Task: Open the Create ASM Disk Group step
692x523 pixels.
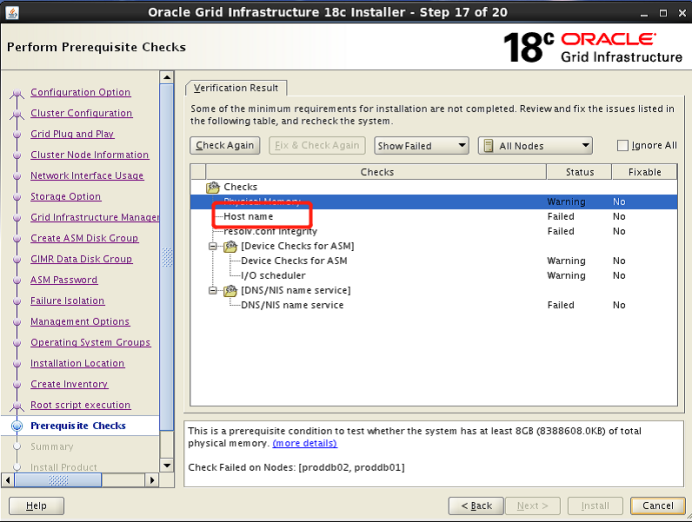Action: pyautogui.click(x=84, y=238)
